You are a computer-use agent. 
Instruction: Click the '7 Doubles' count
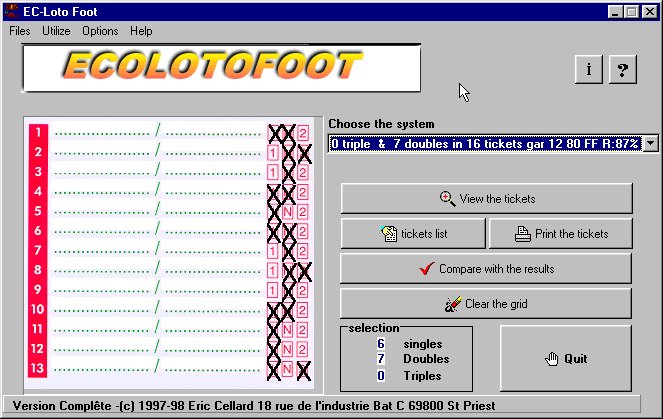(x=381, y=359)
